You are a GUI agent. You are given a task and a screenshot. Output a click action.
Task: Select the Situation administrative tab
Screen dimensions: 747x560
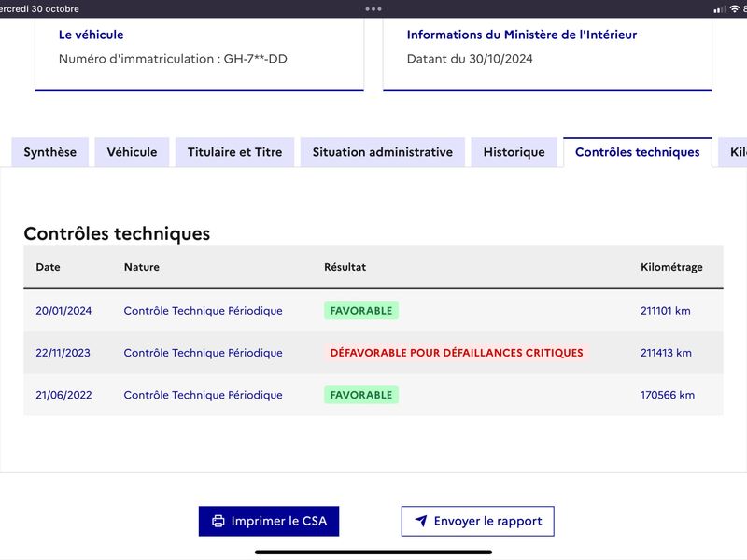click(x=383, y=152)
